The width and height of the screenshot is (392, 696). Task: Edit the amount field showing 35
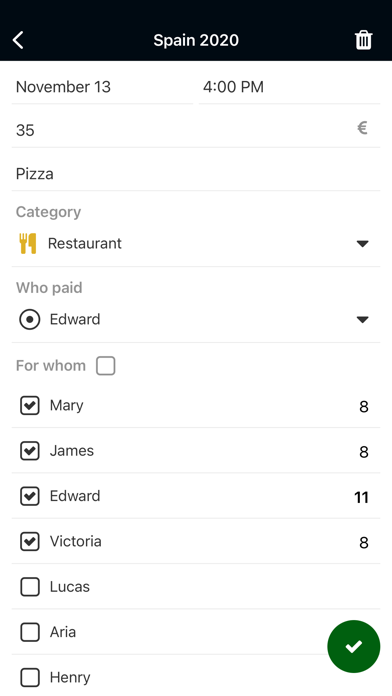(196, 130)
